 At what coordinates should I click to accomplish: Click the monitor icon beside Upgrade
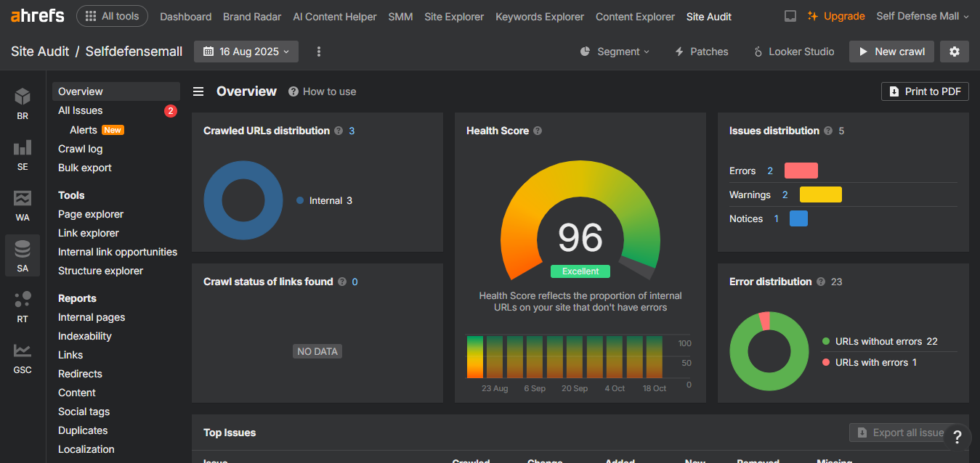pyautogui.click(x=790, y=16)
